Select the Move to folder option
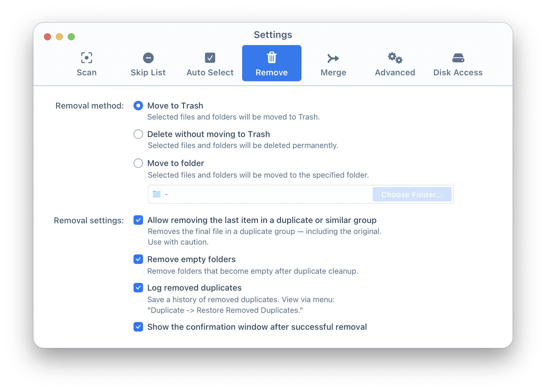Viewport: 546px width, 392px height. coord(138,163)
